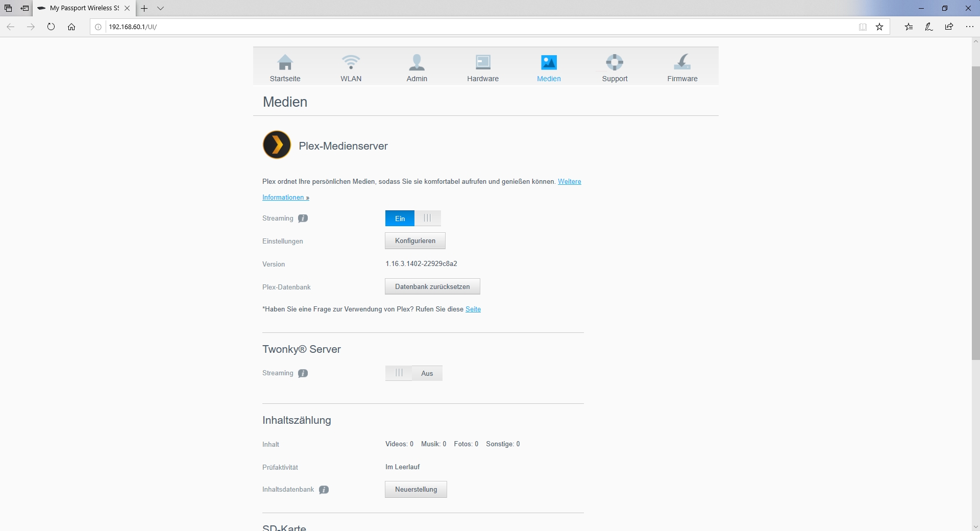Expand the tab preview chevron
Screen dimensions: 980x531
point(160,8)
